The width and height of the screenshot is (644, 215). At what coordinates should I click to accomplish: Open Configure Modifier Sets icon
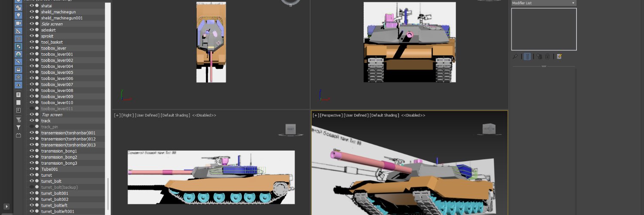click(x=559, y=56)
